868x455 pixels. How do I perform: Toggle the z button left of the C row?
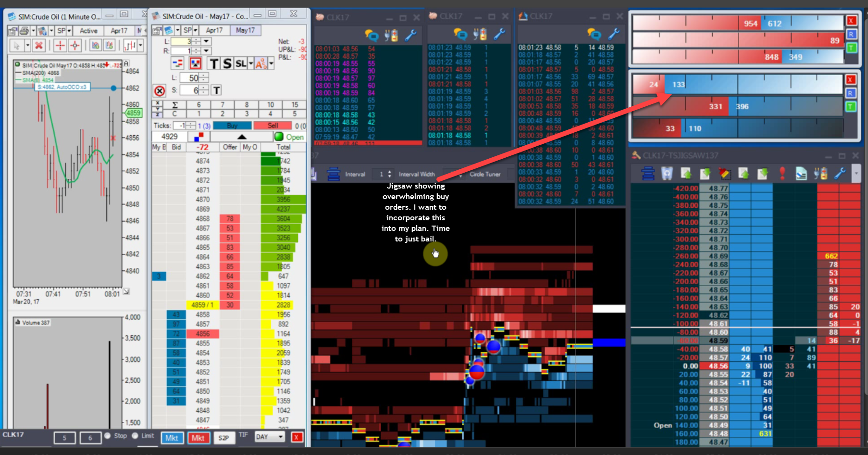(158, 114)
